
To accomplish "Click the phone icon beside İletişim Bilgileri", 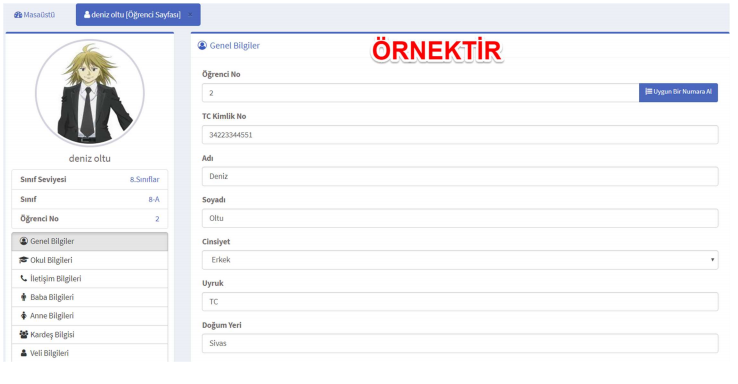I will (x=24, y=278).
